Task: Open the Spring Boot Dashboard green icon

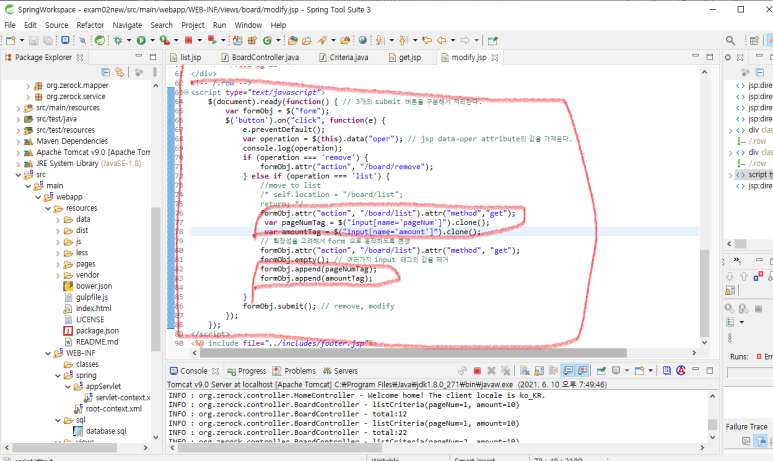Action: tap(100, 40)
